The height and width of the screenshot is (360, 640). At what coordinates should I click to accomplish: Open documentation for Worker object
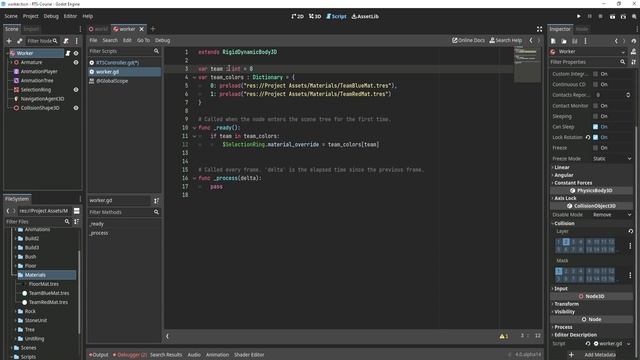(633, 51)
